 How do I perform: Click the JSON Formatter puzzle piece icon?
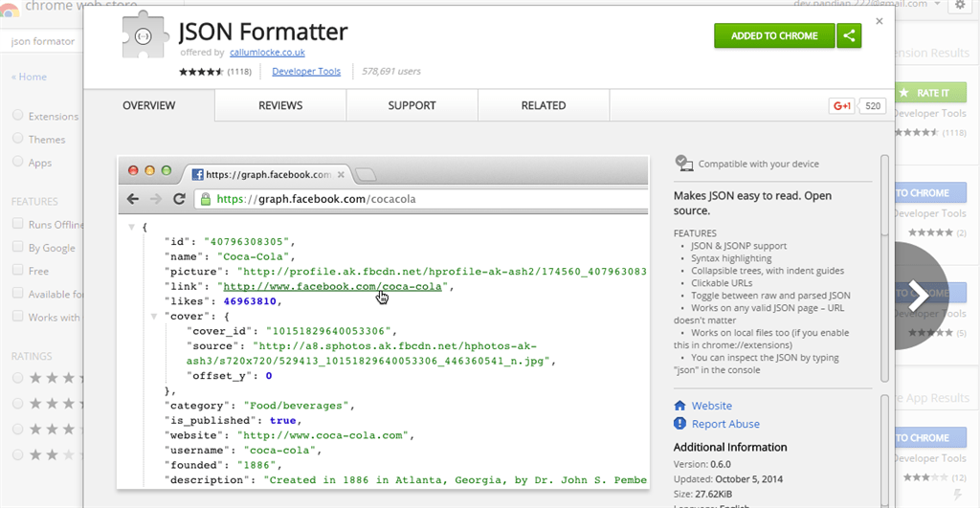click(145, 35)
